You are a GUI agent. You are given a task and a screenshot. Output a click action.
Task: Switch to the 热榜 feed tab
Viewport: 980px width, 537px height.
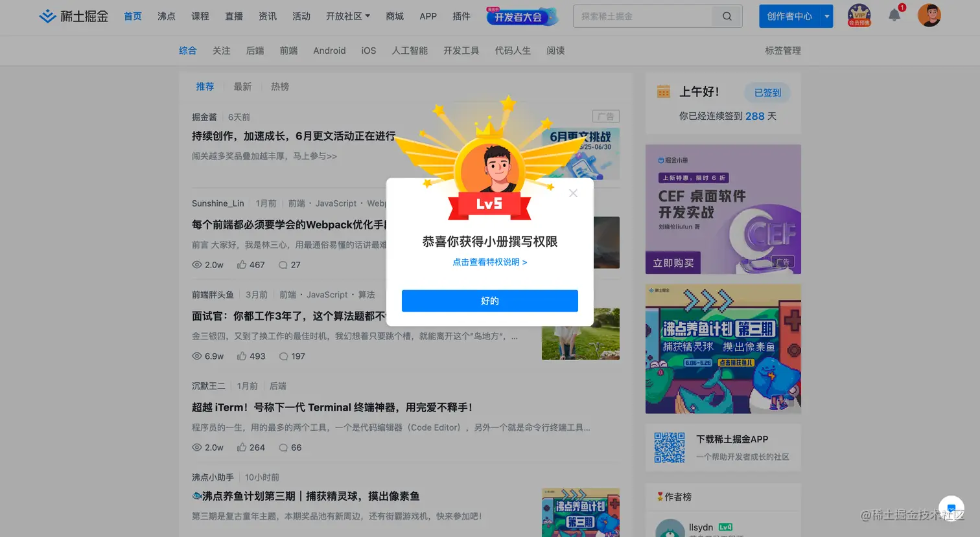click(280, 86)
